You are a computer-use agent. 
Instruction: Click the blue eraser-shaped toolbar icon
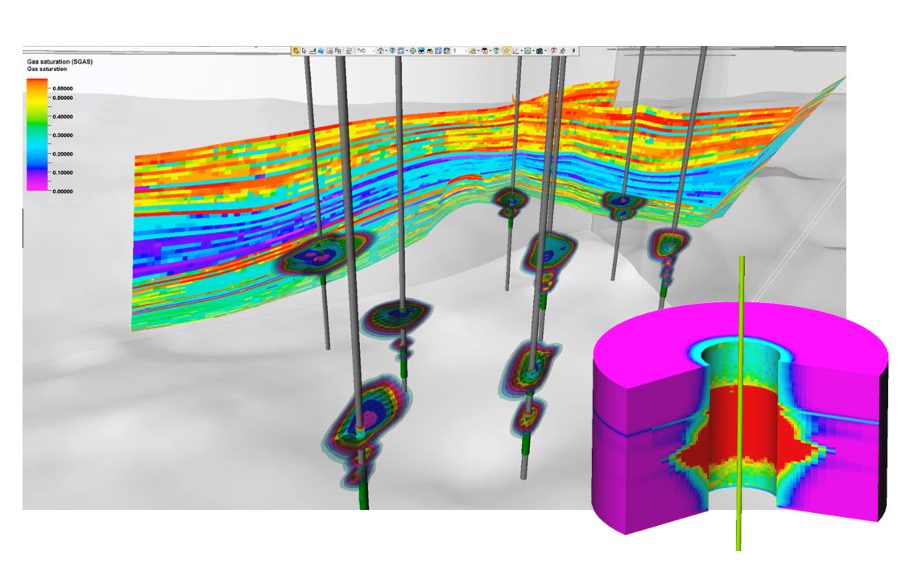pyautogui.click(x=321, y=51)
